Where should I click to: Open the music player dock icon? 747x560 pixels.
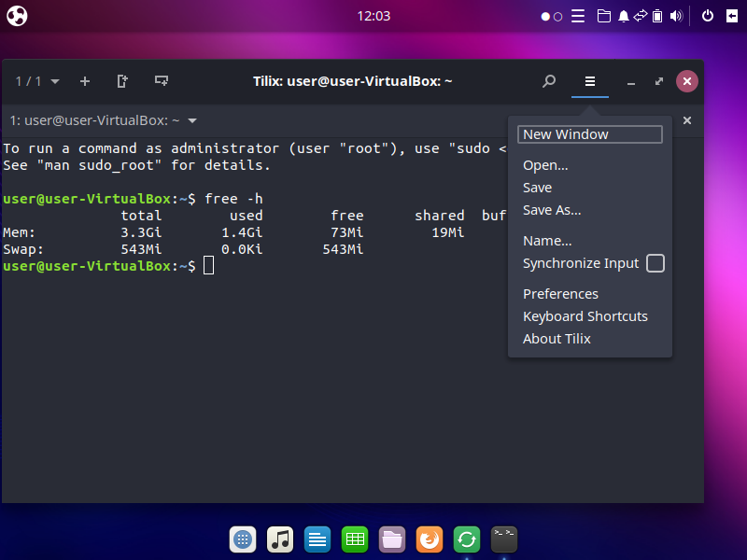pyautogui.click(x=279, y=539)
